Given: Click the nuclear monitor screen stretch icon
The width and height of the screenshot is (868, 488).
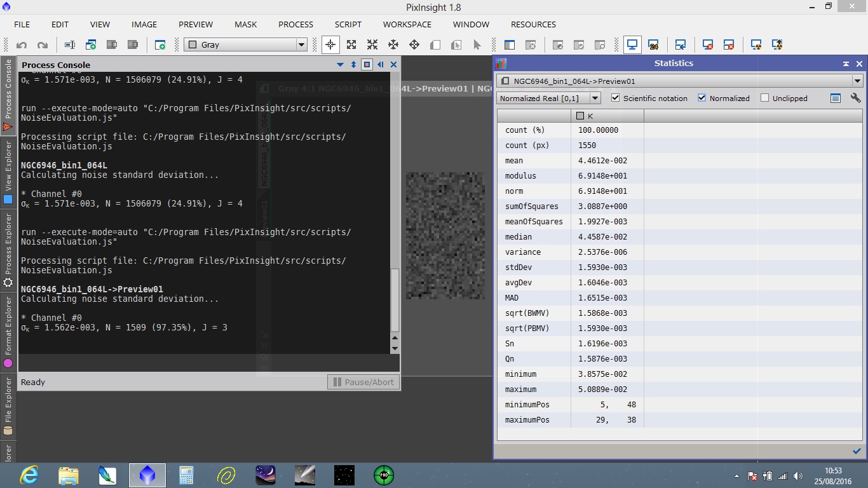Looking at the screenshot, I should pos(756,44).
